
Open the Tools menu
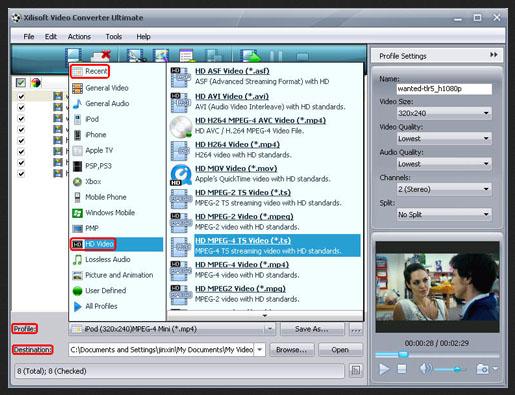coord(114,36)
